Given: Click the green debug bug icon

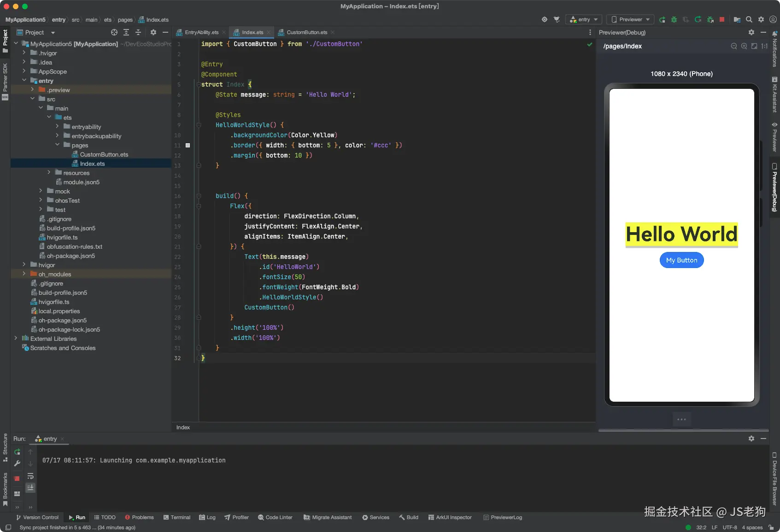Looking at the screenshot, I should pos(674,19).
